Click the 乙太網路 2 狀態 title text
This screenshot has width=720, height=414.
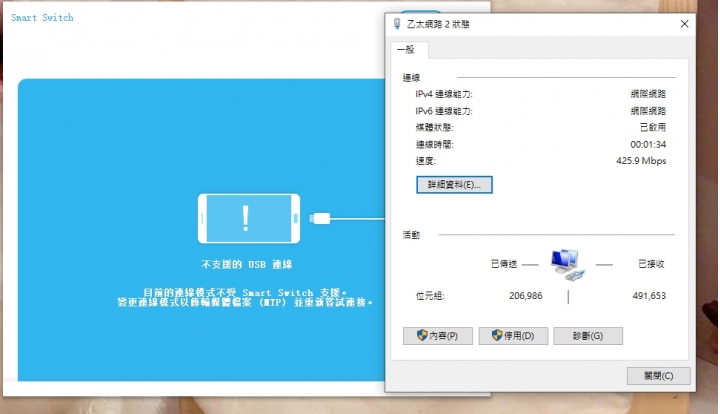point(438,24)
